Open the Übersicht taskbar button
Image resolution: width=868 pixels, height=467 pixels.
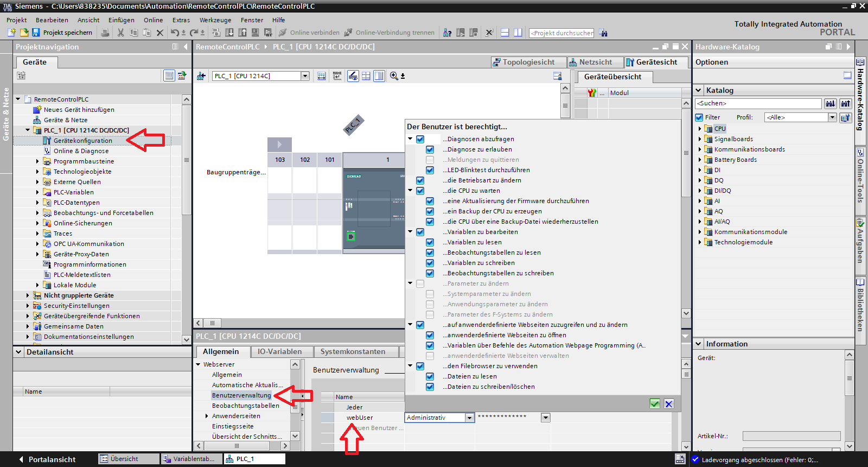point(129,459)
